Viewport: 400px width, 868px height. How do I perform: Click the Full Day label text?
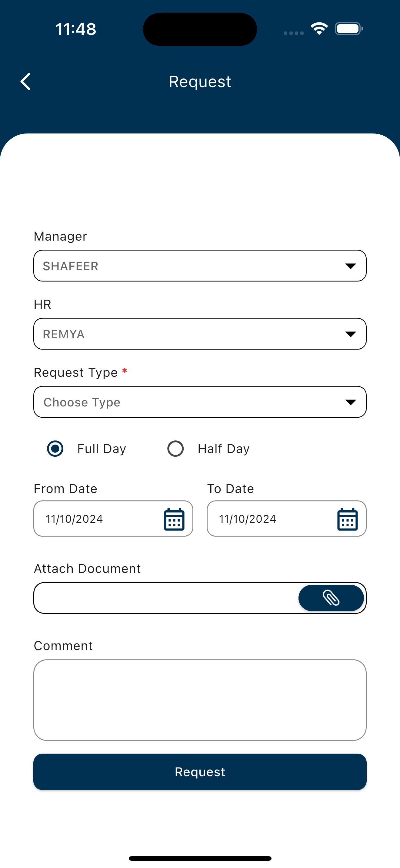tap(102, 449)
